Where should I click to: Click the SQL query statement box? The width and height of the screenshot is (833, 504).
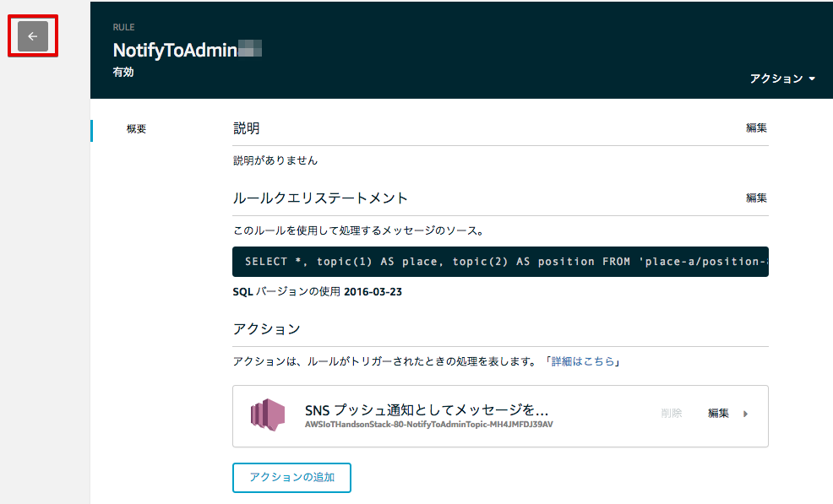(500, 262)
